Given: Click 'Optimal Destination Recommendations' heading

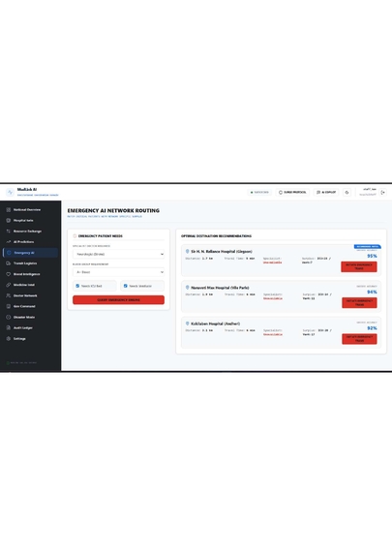Looking at the screenshot, I should pyautogui.click(x=216, y=235).
